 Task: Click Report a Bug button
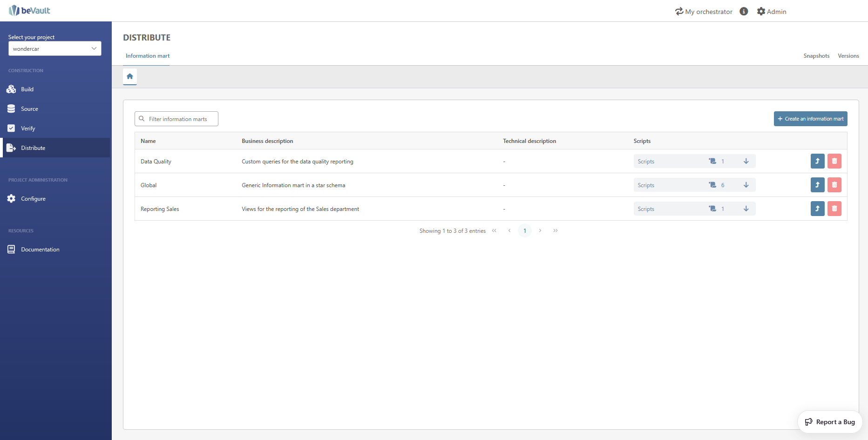(x=830, y=422)
